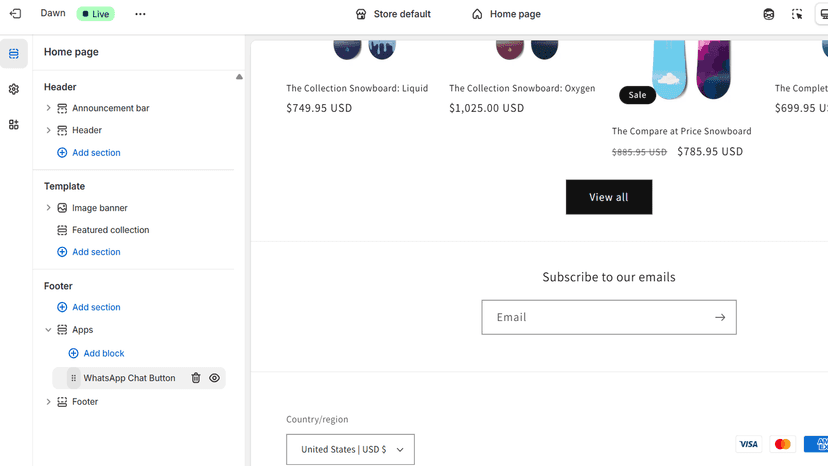The width and height of the screenshot is (828, 466).
Task: Collapse the Apps section
Action: pyautogui.click(x=48, y=330)
